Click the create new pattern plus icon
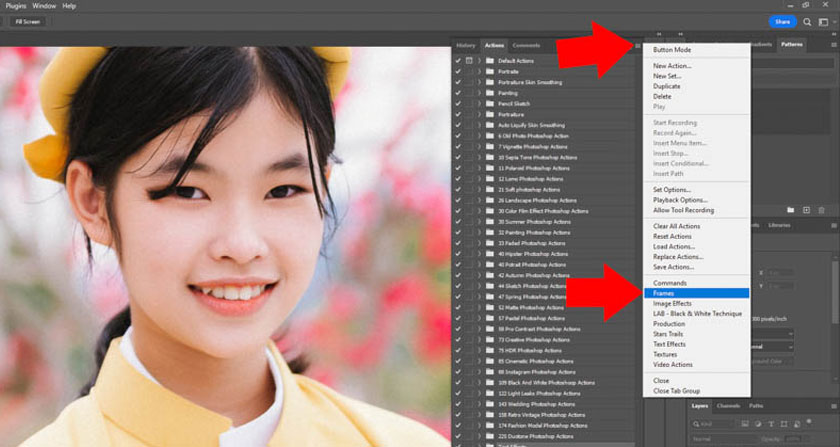Viewport: 840px width, 447px height. click(805, 210)
